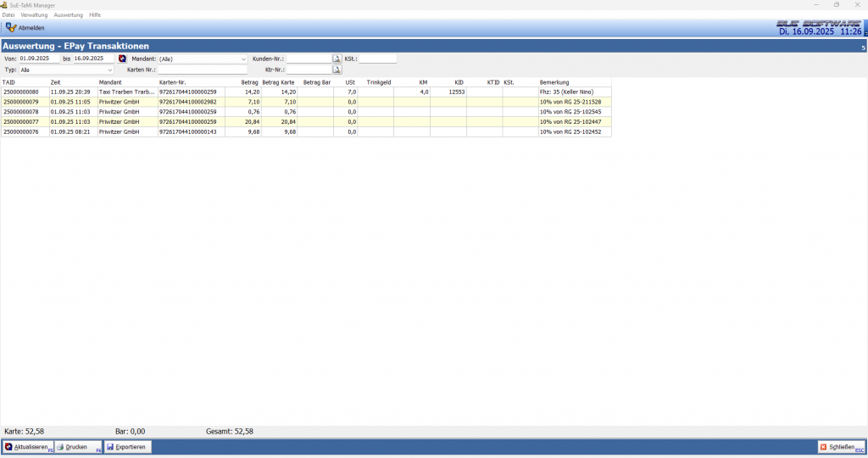Open the Ktr-Nr. search lookup icon
868x458 pixels.
[337, 70]
